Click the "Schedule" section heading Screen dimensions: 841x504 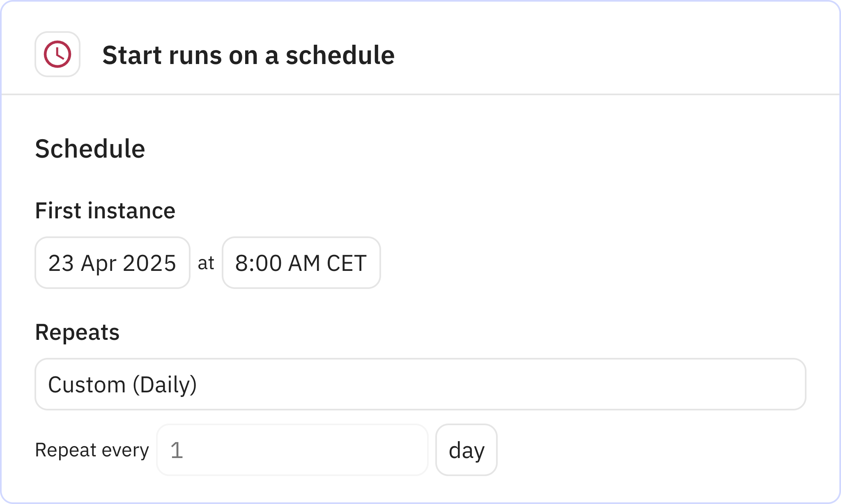[x=90, y=149]
